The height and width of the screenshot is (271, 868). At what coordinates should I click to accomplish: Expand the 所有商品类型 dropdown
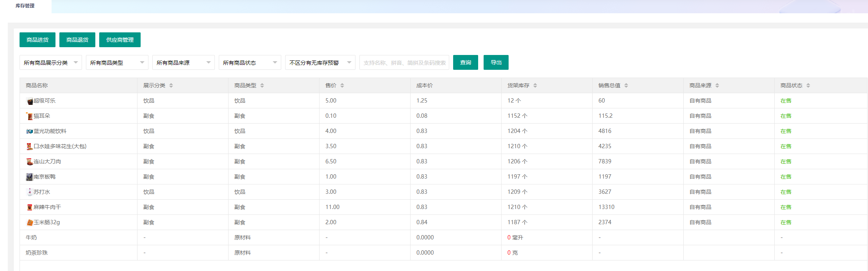(117, 62)
